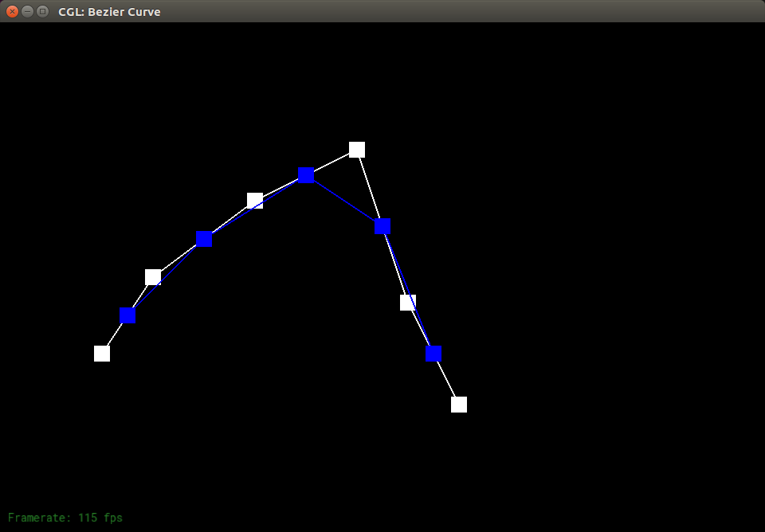Select the second blue point from the left
This screenshot has width=765, height=532.
[204, 239]
